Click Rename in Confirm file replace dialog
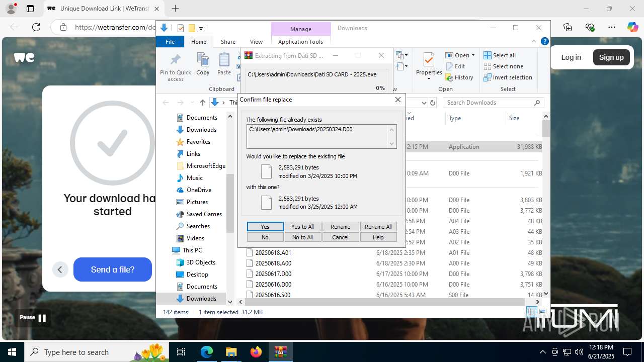The width and height of the screenshot is (644, 362). coord(340,227)
